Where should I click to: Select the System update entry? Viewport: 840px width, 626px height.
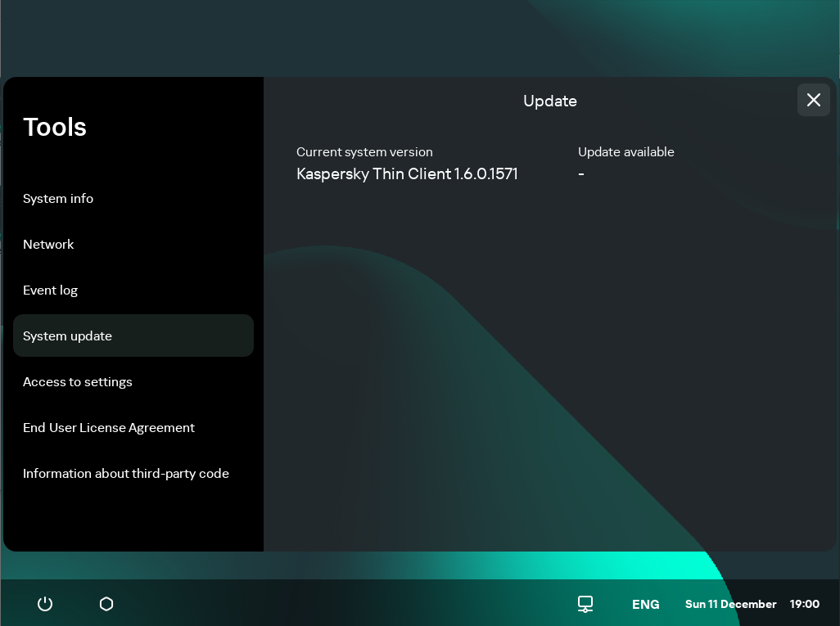pos(68,336)
